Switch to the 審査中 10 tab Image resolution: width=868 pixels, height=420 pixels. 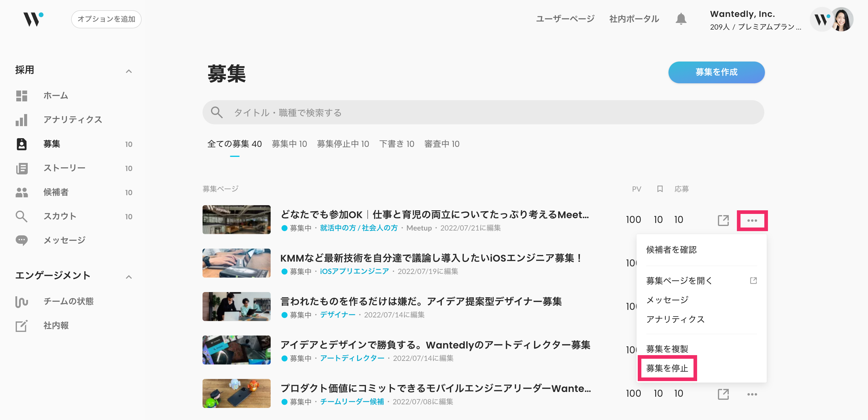click(442, 144)
